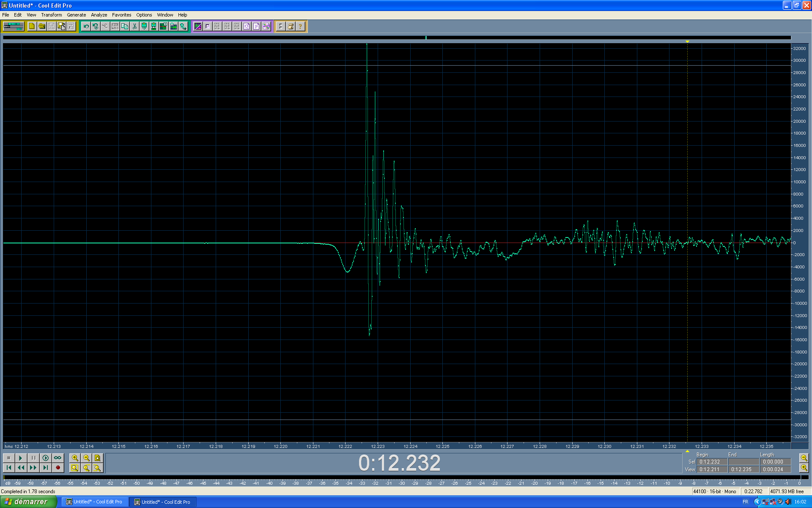Click the level meter strip at -20 dB
The width and height of the screenshot is (812, 508).
pos(535,477)
